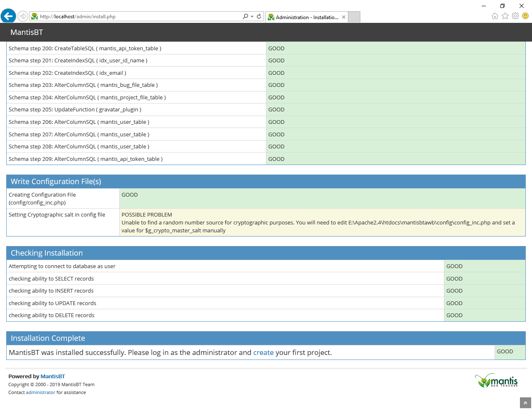Click the 'Write Configuration File(s)' section header
Image resolution: width=532 pixels, height=409 pixels.
266,182
